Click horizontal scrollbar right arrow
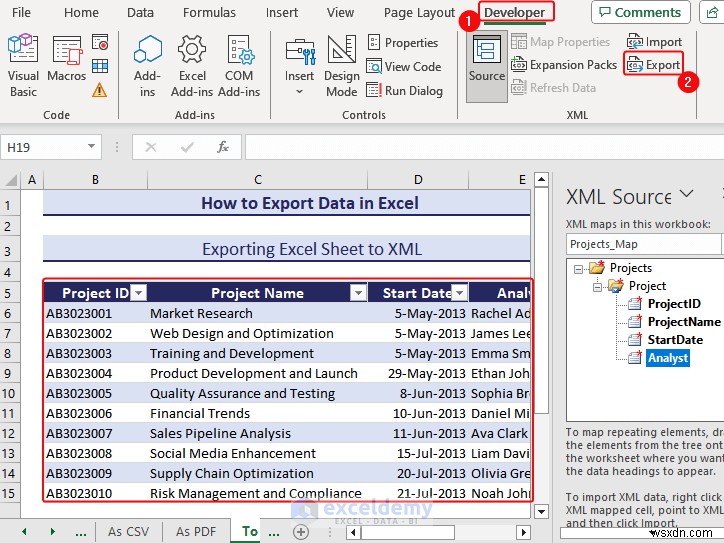Image resolution: width=724 pixels, height=543 pixels. [x=523, y=532]
